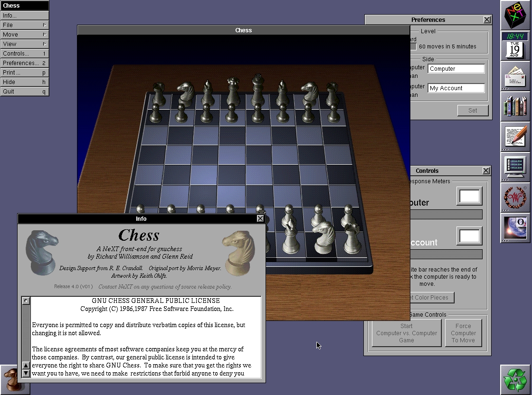Click the Info license scroll up arrow

[x=26, y=366]
